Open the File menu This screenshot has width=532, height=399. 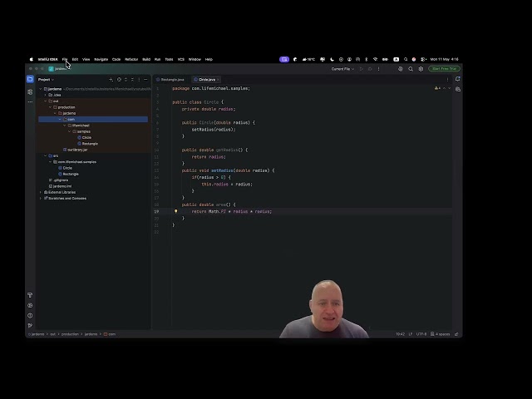65,59
